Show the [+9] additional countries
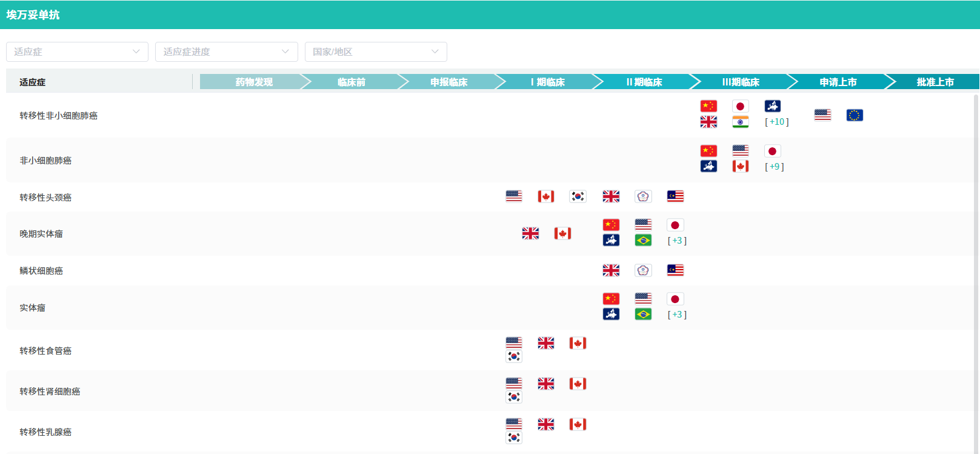The width and height of the screenshot is (980, 454). click(x=775, y=167)
